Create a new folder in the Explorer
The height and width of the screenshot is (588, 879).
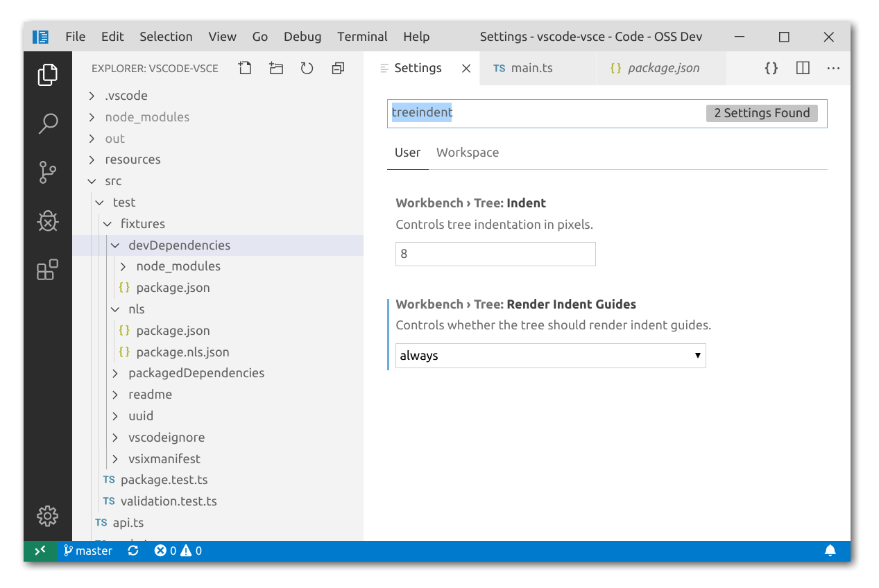click(275, 68)
